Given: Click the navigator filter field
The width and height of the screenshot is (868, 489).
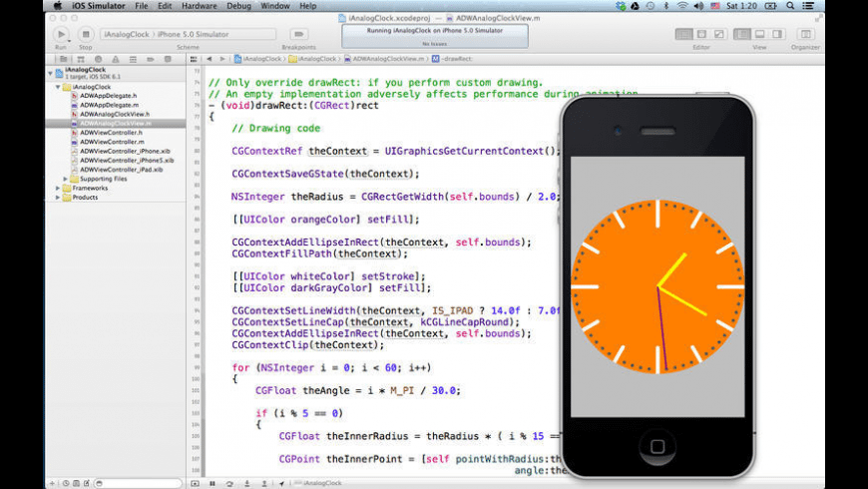Looking at the screenshot, I should pos(138,483).
